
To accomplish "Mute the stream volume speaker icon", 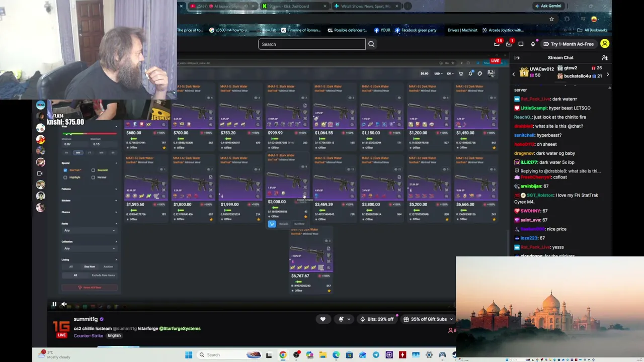I will pyautogui.click(x=64, y=304).
